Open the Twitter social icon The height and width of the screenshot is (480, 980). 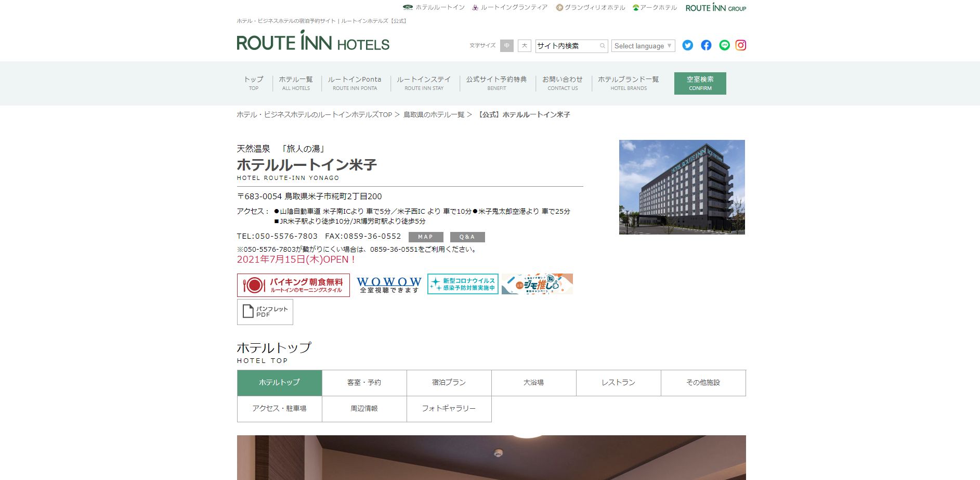pyautogui.click(x=687, y=45)
